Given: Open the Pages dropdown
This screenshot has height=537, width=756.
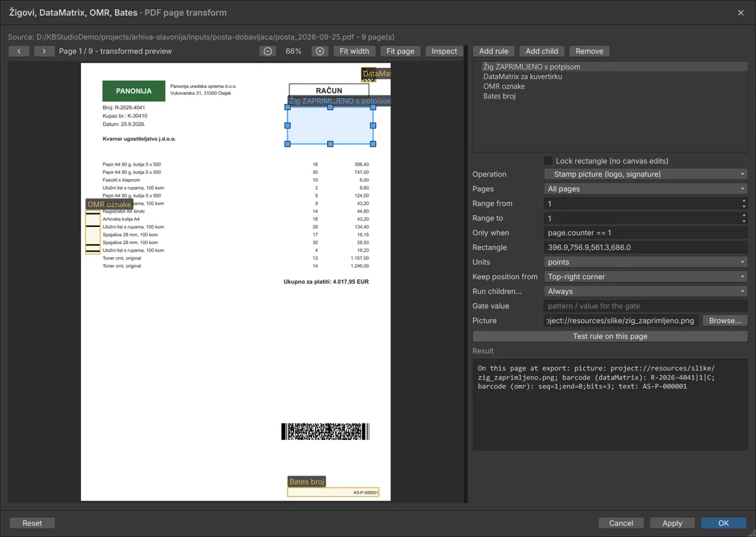Looking at the screenshot, I should coord(645,188).
